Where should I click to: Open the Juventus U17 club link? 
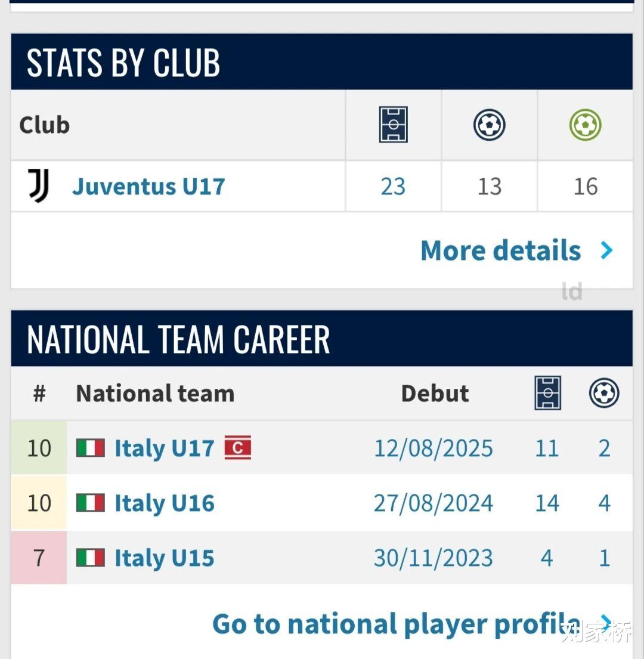click(148, 187)
